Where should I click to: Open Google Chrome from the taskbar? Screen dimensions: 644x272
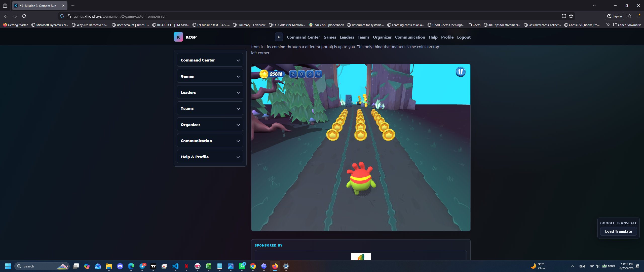point(253,266)
